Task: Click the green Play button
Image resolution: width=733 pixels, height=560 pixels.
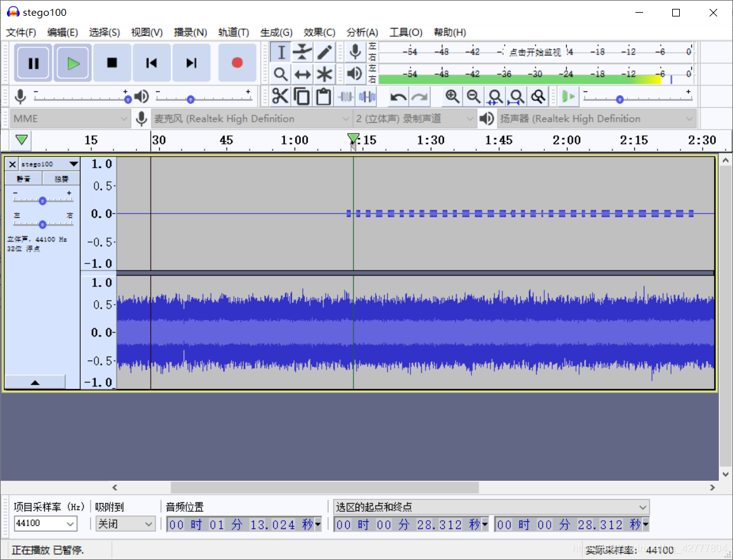Action: pyautogui.click(x=72, y=63)
